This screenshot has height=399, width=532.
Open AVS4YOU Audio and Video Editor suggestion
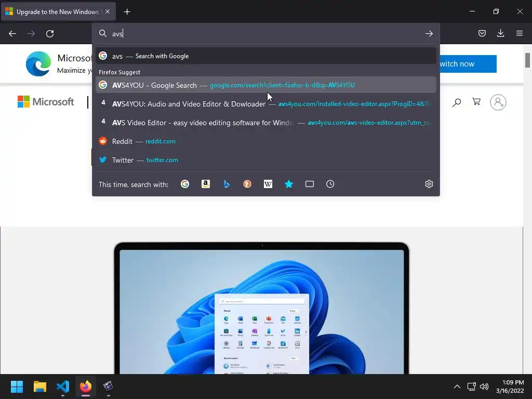pos(266,104)
